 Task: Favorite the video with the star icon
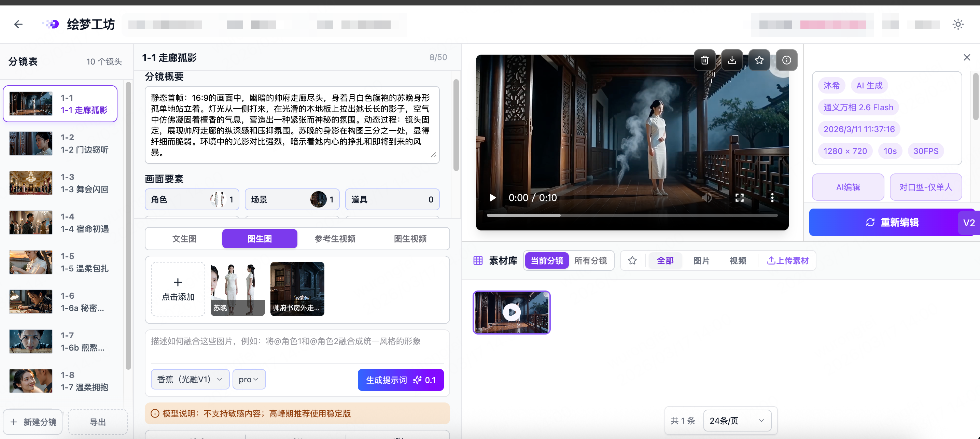coord(759,60)
